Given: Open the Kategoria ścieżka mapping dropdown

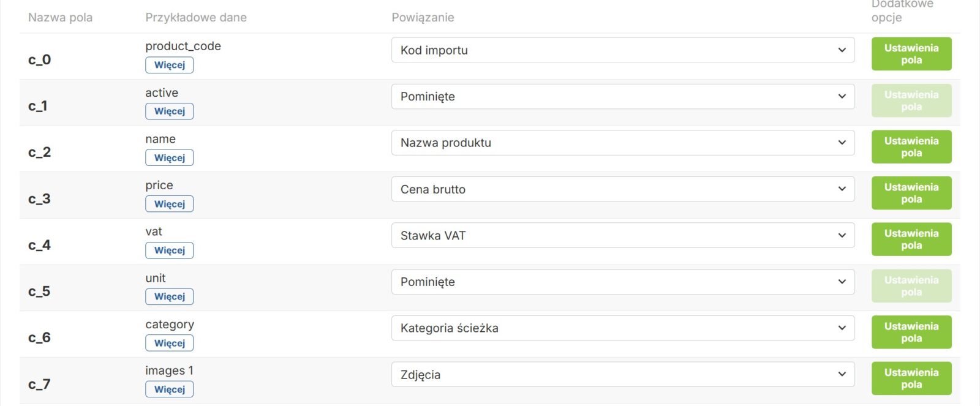Looking at the screenshot, I should pos(622,328).
